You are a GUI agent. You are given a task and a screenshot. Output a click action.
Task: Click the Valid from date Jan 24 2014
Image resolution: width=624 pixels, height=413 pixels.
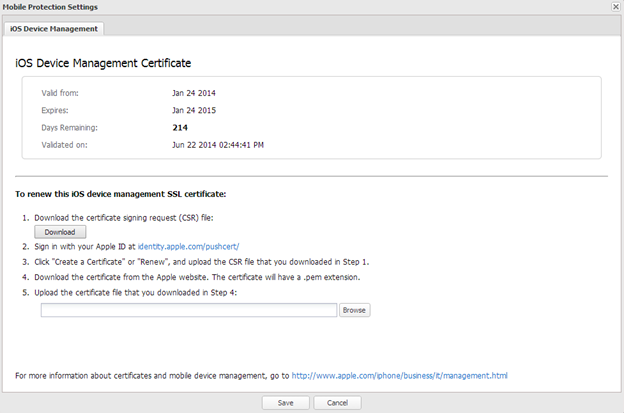[x=193, y=93]
